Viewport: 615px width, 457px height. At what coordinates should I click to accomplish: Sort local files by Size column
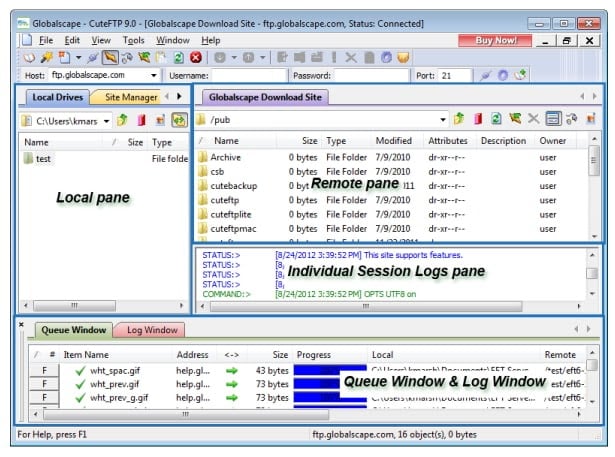point(135,142)
